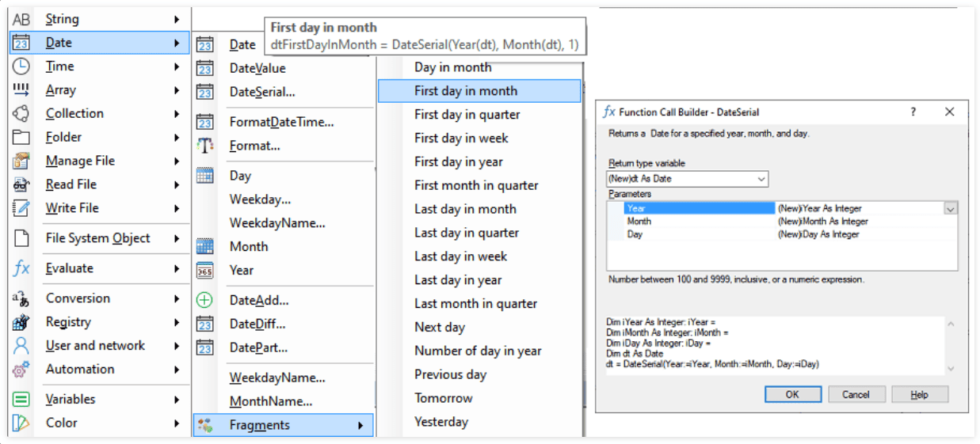The height and width of the screenshot is (444, 980).
Task: Click the T icon beside Format
Action: coord(204,146)
